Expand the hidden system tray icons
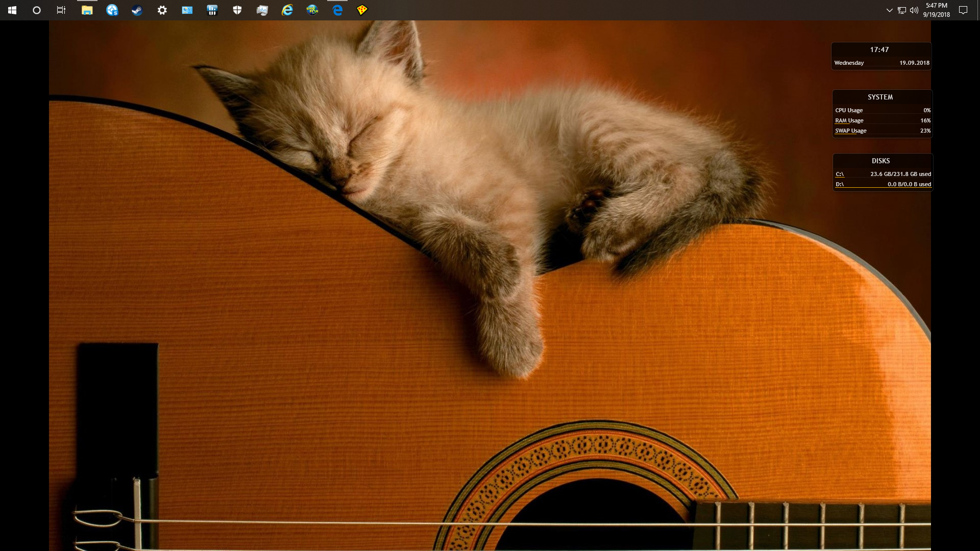Viewport: 980px width, 551px height. (x=889, y=10)
